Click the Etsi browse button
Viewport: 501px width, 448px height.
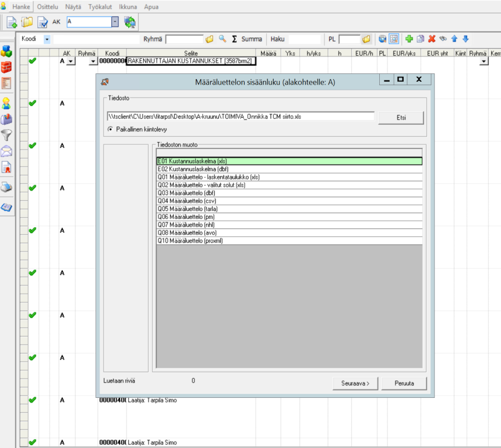tap(401, 118)
